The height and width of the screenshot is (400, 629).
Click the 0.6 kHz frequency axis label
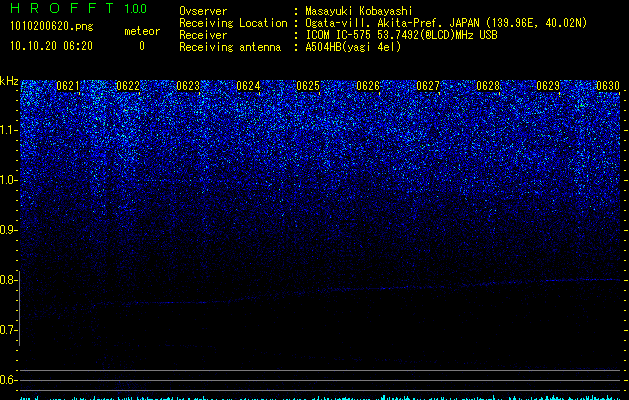pos(8,380)
